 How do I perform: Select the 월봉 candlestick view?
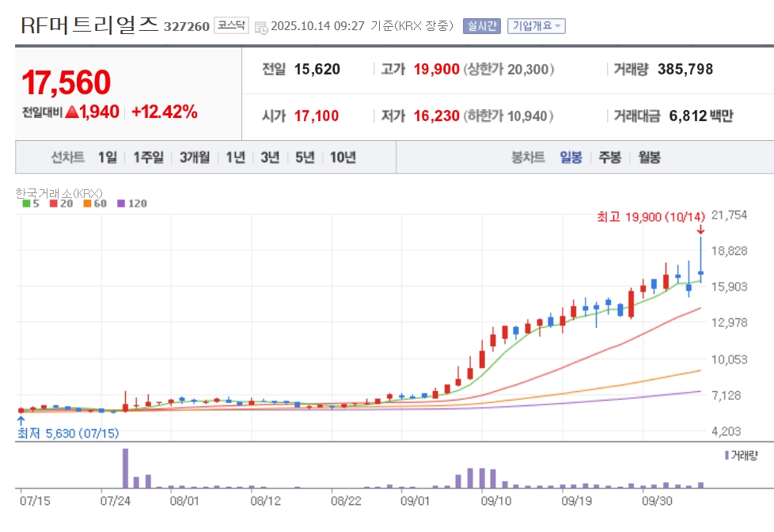pyautogui.click(x=649, y=158)
